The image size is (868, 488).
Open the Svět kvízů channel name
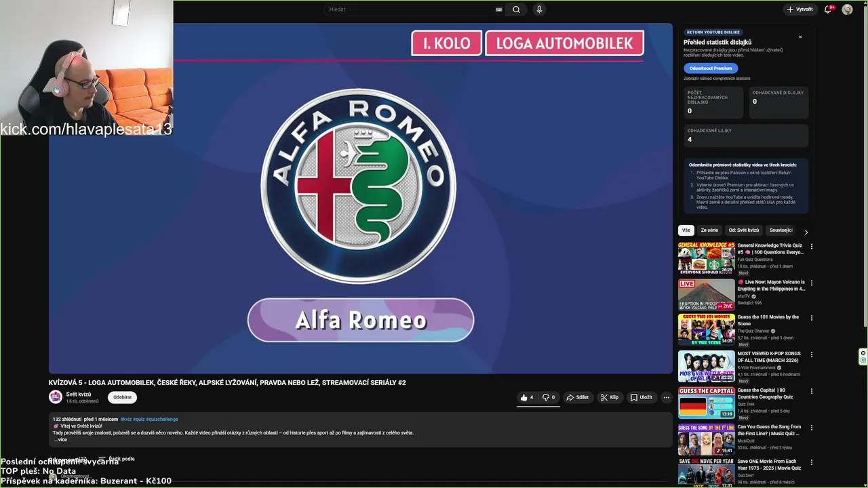point(79,394)
